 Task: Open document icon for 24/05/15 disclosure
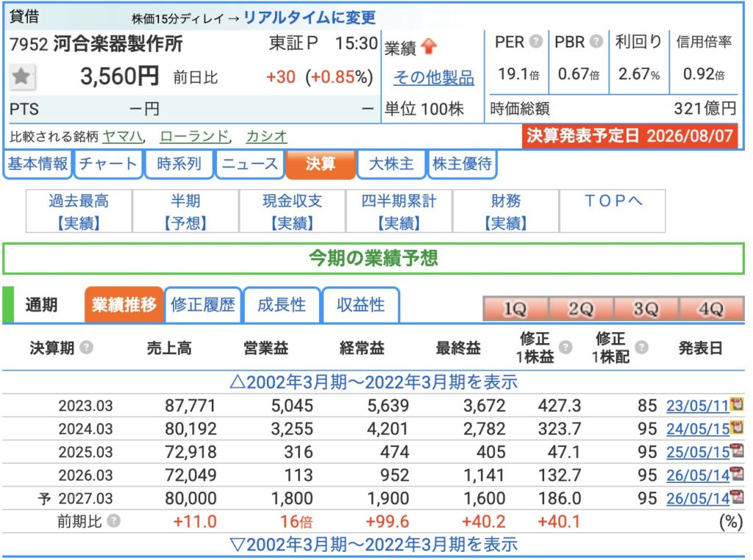[737, 427]
